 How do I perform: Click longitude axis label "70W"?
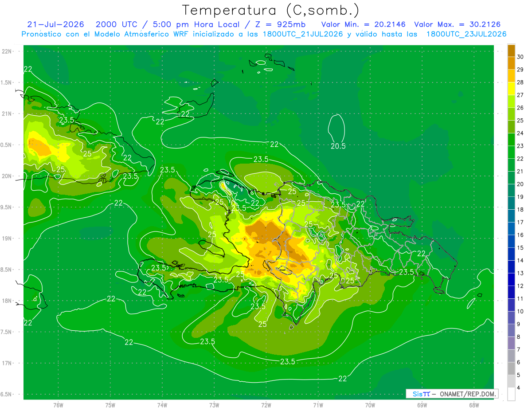[370, 405]
